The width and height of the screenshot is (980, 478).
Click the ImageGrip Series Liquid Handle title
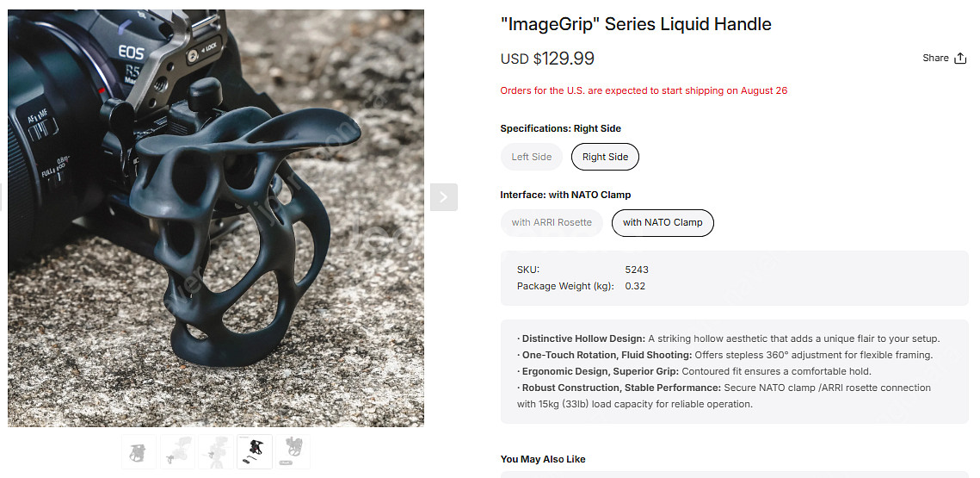(636, 24)
